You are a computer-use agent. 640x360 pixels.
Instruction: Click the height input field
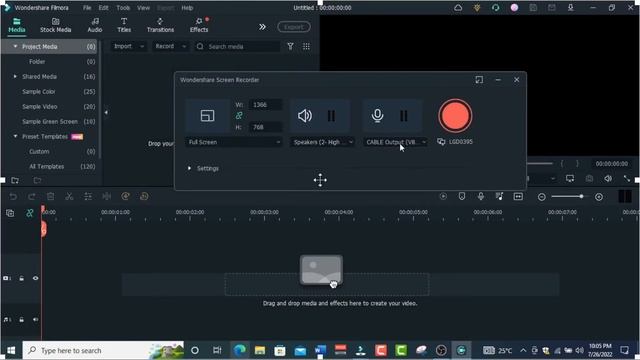265,127
